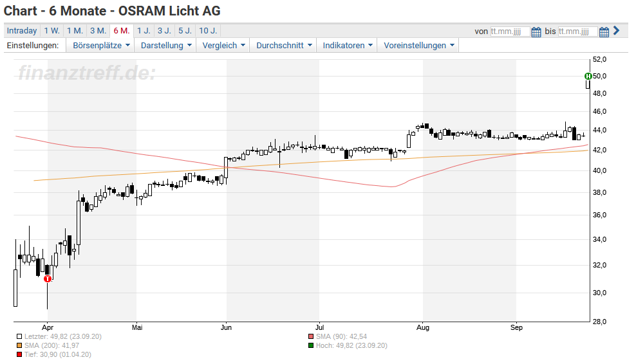This screenshot has height=364, width=636.
Task: Expand the Voreinstellungen dropdown
Action: (418, 46)
